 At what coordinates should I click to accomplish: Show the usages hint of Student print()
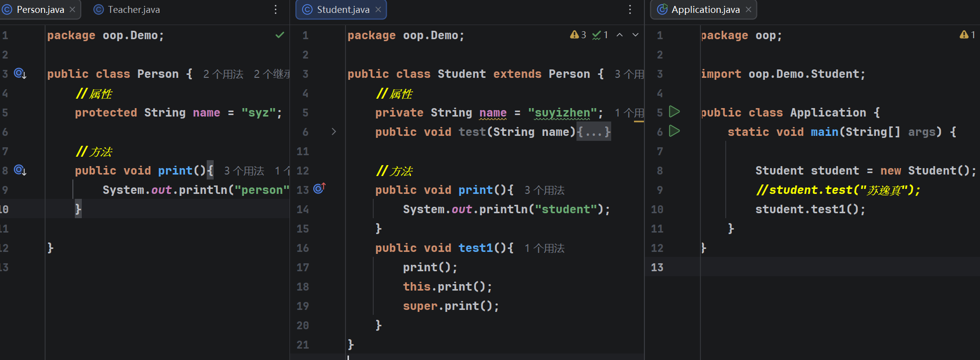click(544, 190)
